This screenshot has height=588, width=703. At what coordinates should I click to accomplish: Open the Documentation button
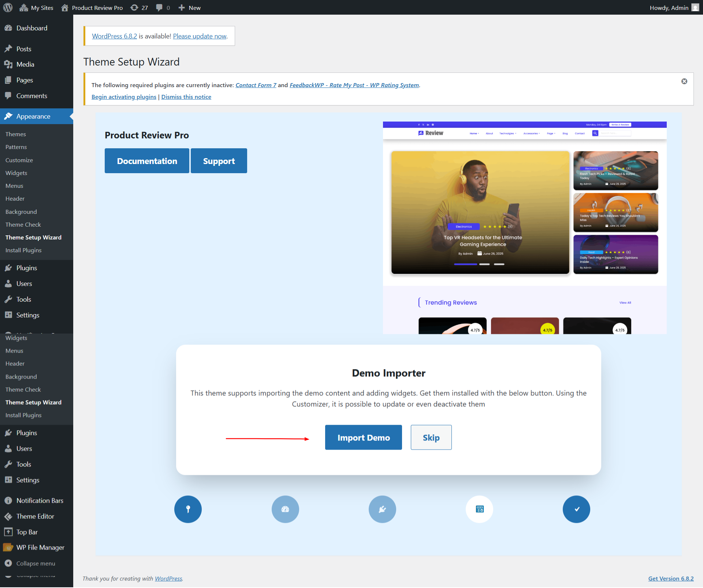click(147, 161)
